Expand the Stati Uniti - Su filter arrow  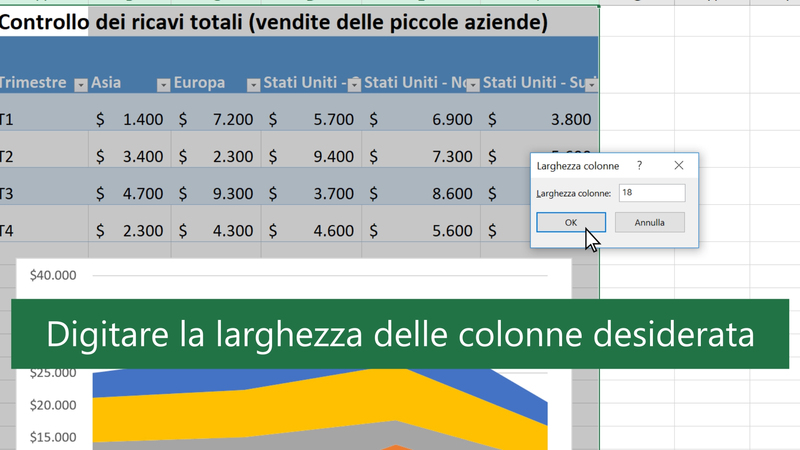[591, 85]
